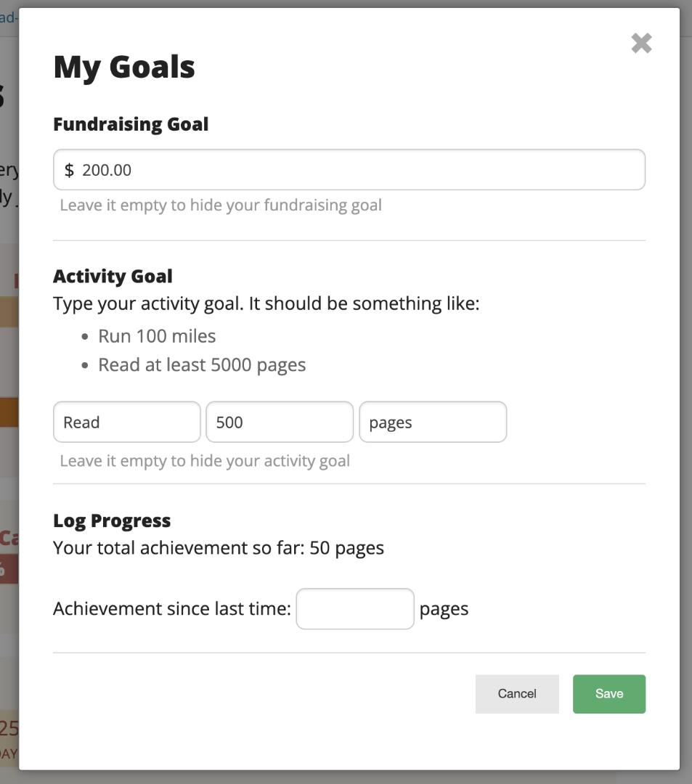
Task: Click the activity verb field showing Read
Action: click(126, 422)
